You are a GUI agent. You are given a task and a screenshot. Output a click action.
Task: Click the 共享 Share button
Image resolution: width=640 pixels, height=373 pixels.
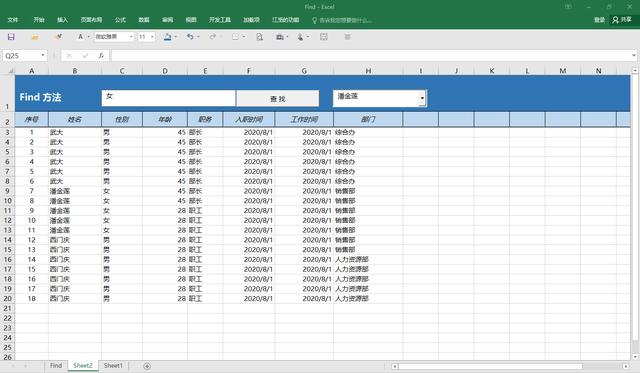tap(622, 20)
